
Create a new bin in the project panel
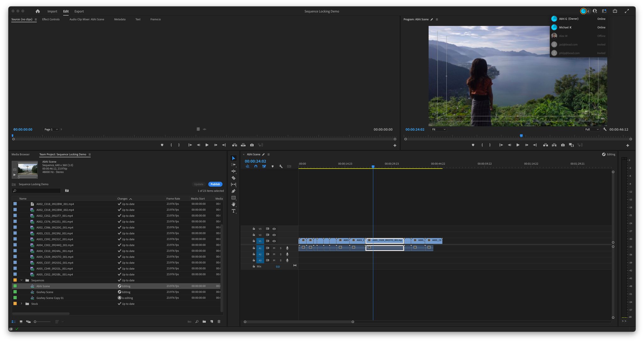(204, 321)
